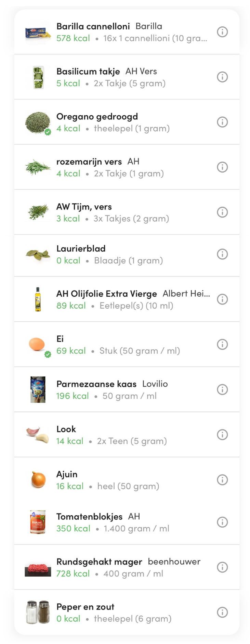Open info for Barilla cannelloni
This screenshot has width=250, height=644.
(x=222, y=32)
